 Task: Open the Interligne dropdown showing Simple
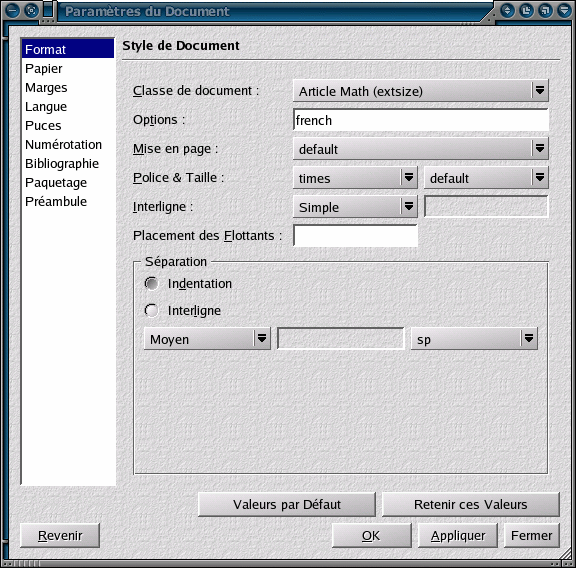click(x=355, y=207)
